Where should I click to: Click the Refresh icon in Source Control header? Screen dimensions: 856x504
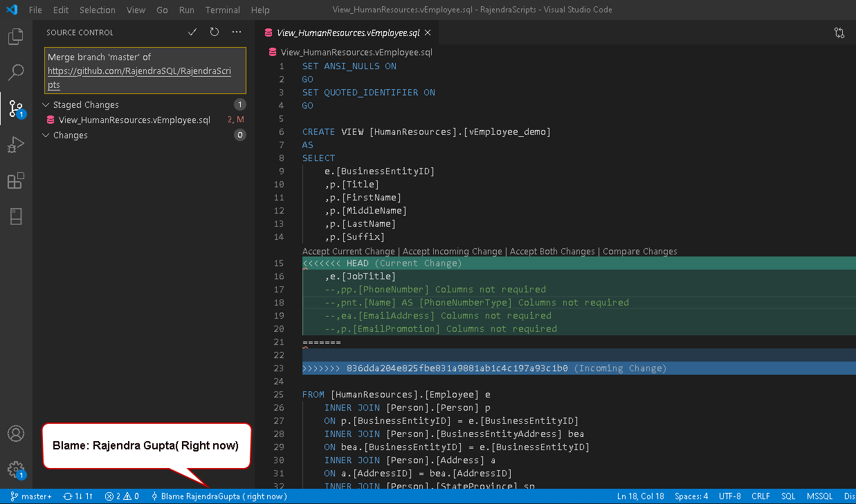coord(214,32)
